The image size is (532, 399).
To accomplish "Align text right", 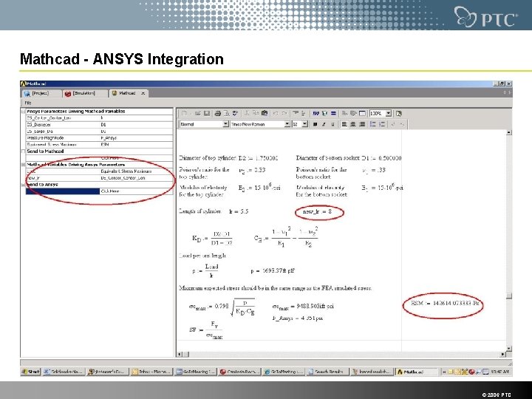I will coord(362,124).
